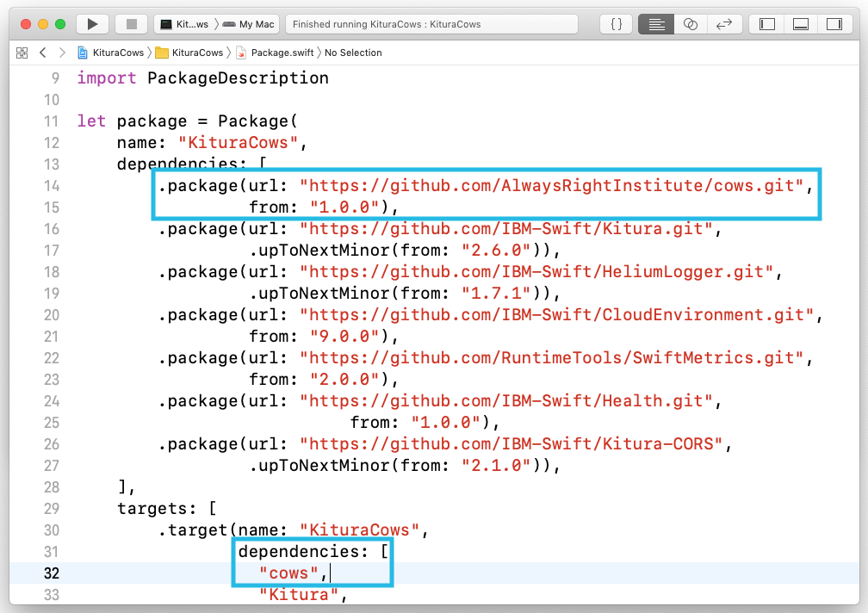The height and width of the screenshot is (613, 868).
Task: Click PackageDescription on line 9
Action: coord(238,78)
